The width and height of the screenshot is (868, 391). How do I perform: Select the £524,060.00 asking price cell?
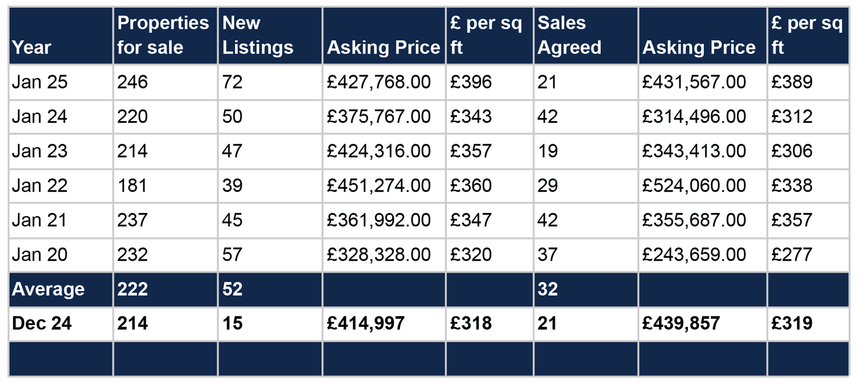[694, 185]
